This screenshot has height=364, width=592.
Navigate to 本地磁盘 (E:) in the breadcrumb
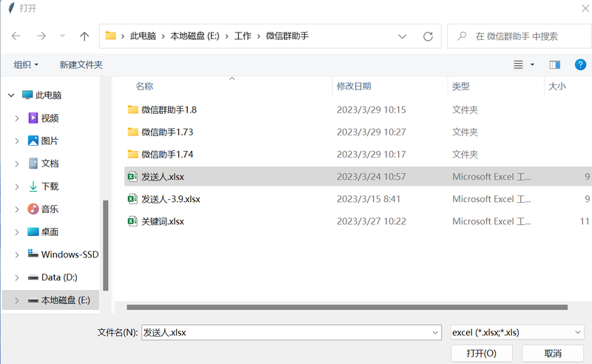coord(195,36)
